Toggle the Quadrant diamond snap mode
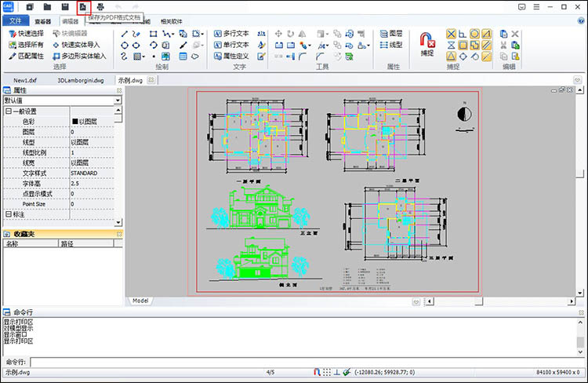This screenshot has width=588, height=383. point(463,57)
